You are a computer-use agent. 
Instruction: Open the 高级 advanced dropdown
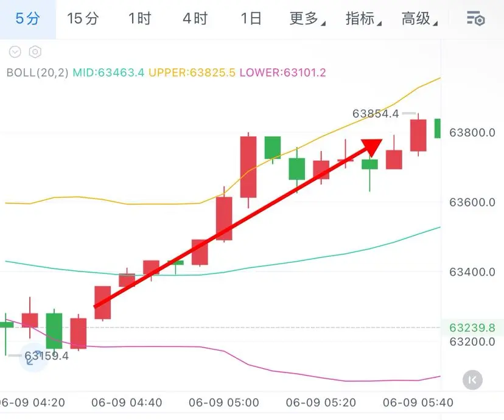coord(419,19)
